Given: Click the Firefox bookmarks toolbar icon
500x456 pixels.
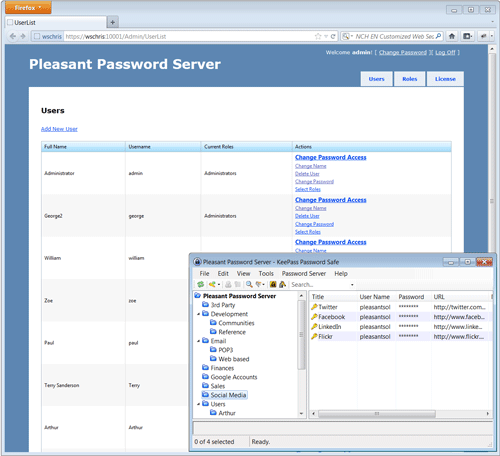Looking at the screenshot, I should pos(468,36).
